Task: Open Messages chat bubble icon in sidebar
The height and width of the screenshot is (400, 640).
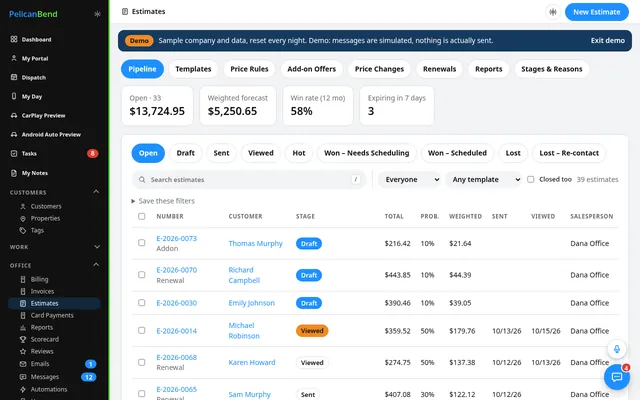Action: pos(23,377)
